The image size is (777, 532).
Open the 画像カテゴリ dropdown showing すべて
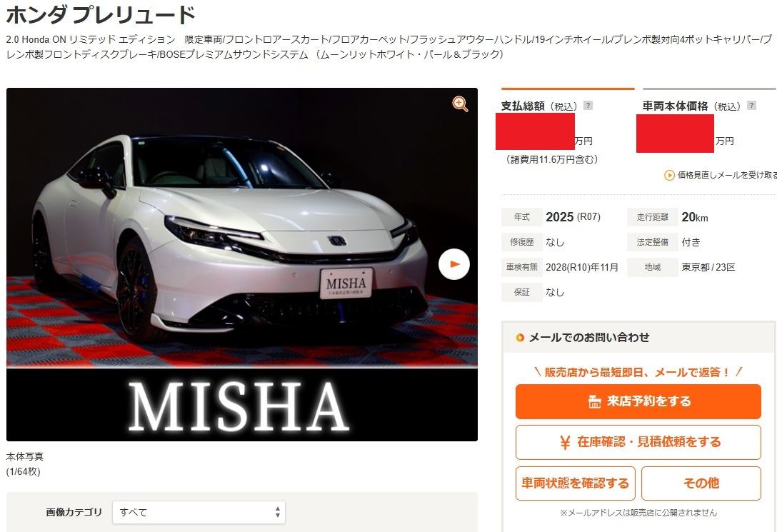tap(199, 512)
